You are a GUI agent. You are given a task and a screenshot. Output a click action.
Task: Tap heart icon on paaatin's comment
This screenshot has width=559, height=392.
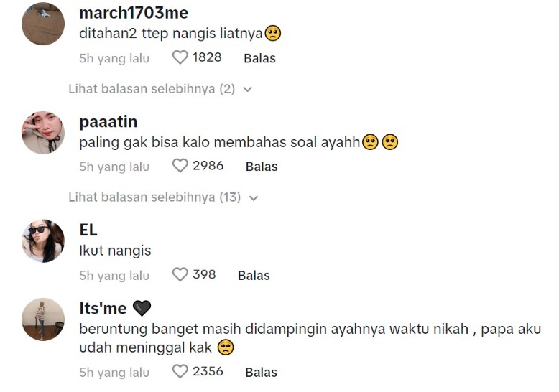coord(180,166)
